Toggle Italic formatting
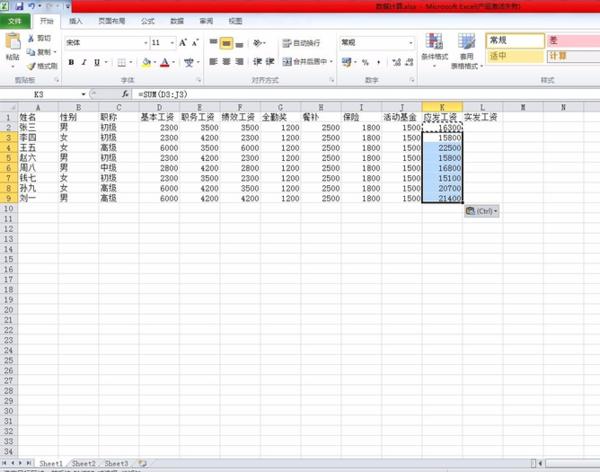 pos(84,62)
